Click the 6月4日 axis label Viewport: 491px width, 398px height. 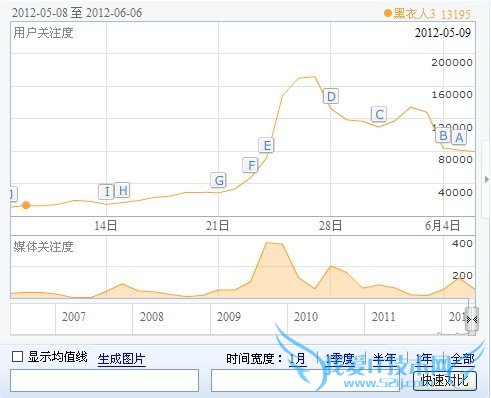pos(442,226)
